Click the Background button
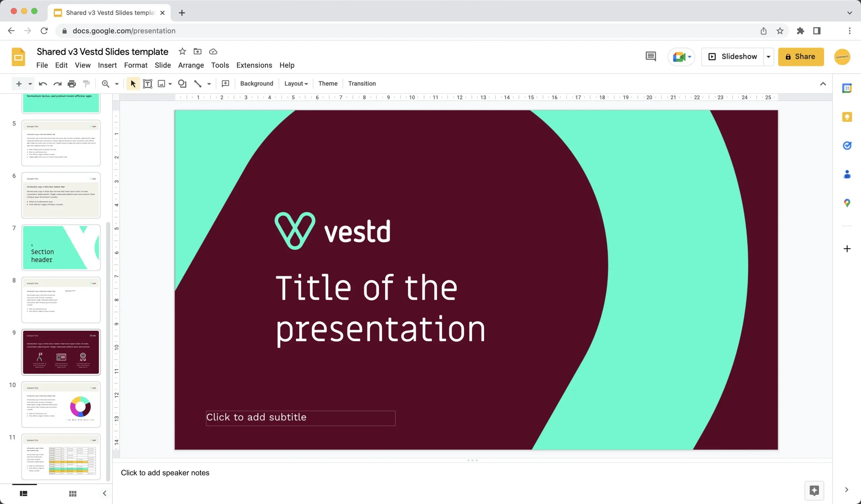The width and height of the screenshot is (861, 504). coord(256,84)
